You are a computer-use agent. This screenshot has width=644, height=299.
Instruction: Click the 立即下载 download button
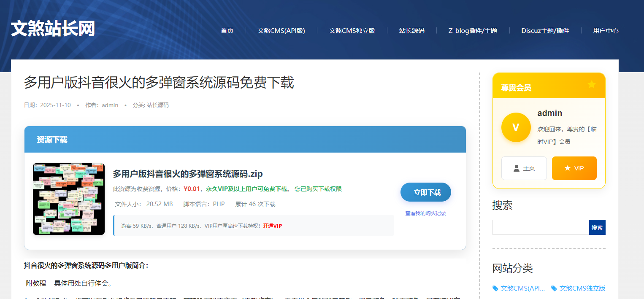pyautogui.click(x=425, y=192)
